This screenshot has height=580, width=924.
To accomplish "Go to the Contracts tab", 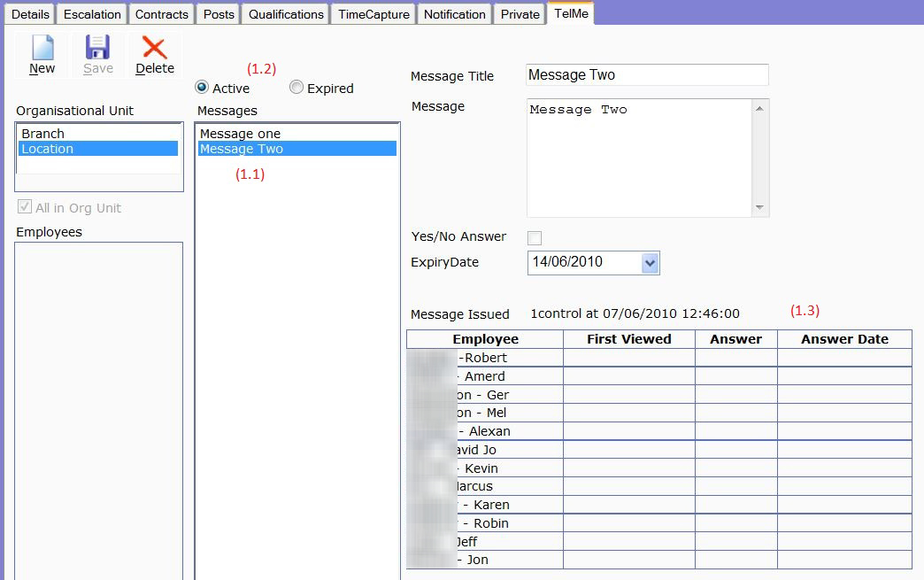I will [161, 14].
